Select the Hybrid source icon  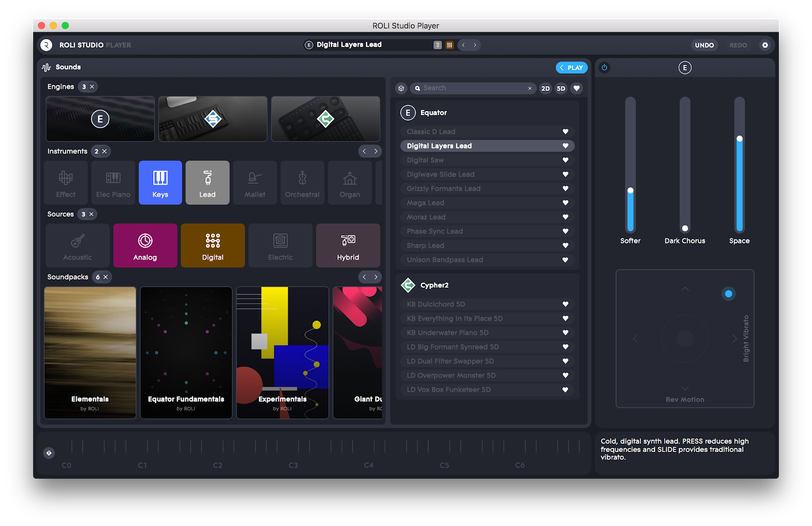tap(348, 246)
